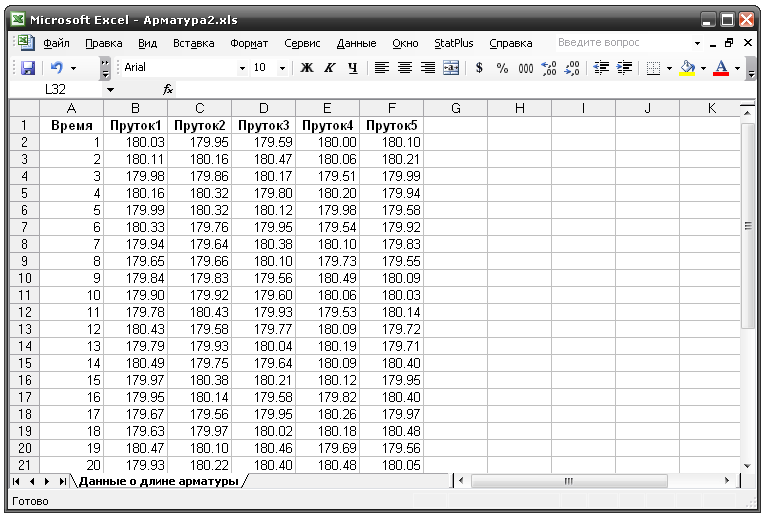Go to first sheet tab arrow
765x516 pixels.
(16, 481)
